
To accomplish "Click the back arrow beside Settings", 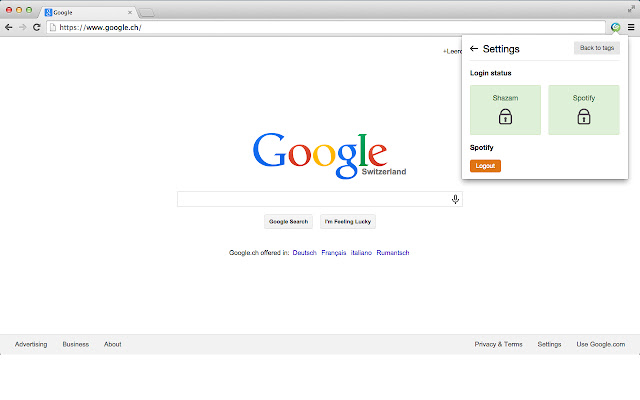I will tap(473, 49).
